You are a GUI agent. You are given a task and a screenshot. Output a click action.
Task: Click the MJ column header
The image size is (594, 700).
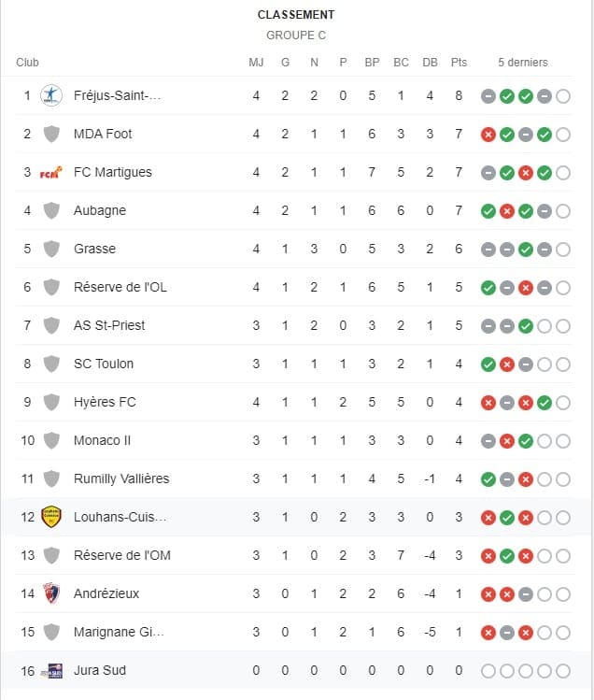pos(256,62)
